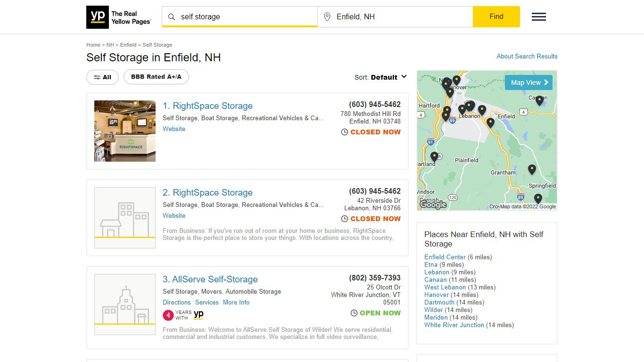Open White River Junction nearby place link

point(454,325)
